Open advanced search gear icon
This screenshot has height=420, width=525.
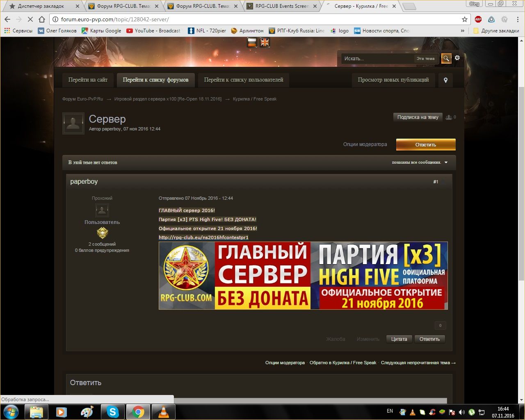(x=457, y=58)
